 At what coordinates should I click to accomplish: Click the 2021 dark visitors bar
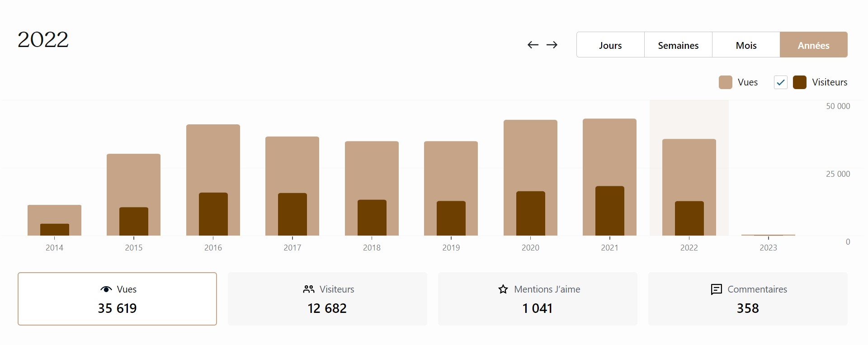[x=609, y=211]
